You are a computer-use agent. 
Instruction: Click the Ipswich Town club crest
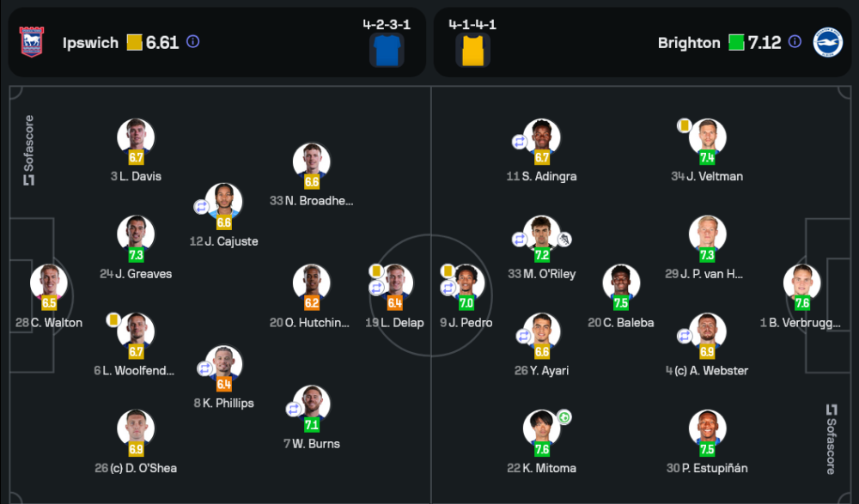[x=32, y=42]
